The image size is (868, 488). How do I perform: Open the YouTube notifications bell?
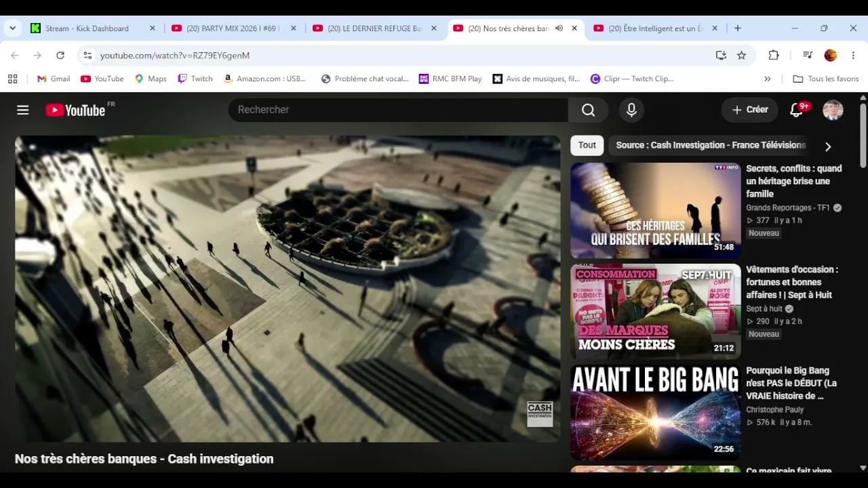tap(797, 110)
